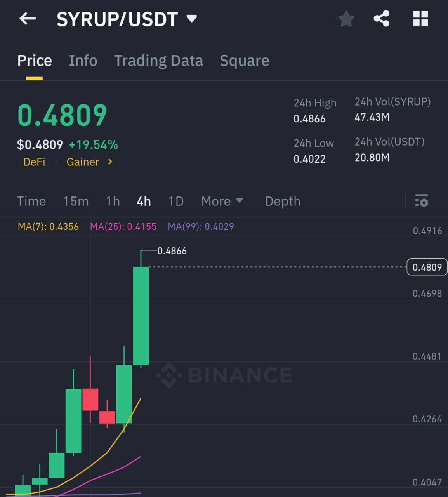Tap the tallest green candle on chart
This screenshot has height=497, width=448.
(x=141, y=316)
